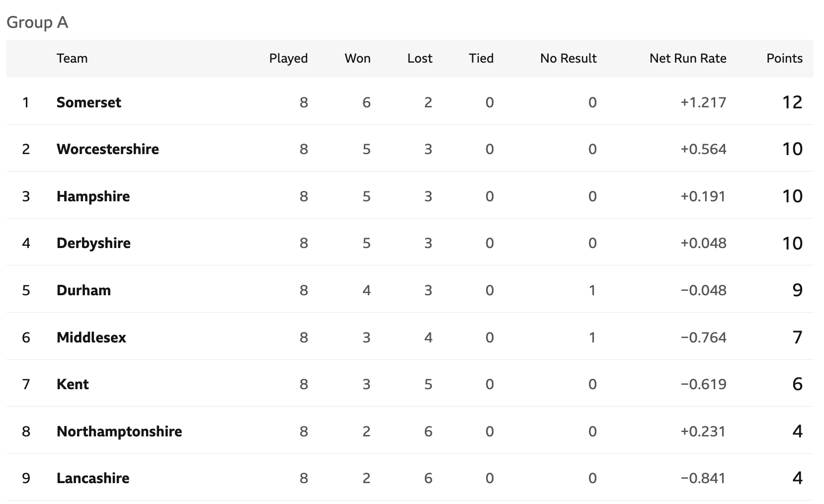Open Durham team entry

(83, 290)
